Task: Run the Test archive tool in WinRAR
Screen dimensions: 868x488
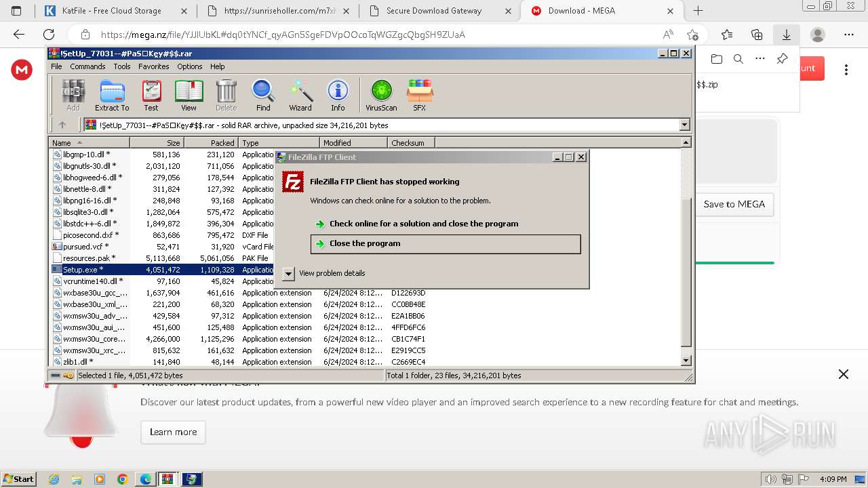Action: pos(151,95)
